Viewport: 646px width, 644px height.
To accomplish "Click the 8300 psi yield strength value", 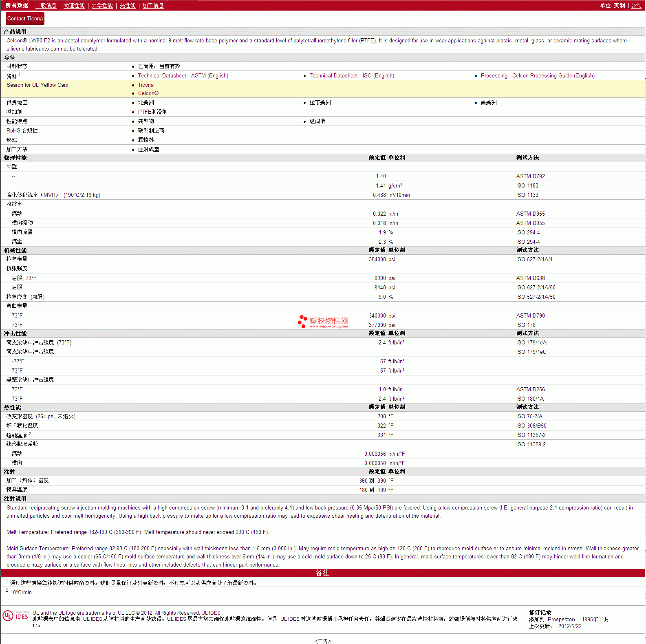I will [385, 278].
